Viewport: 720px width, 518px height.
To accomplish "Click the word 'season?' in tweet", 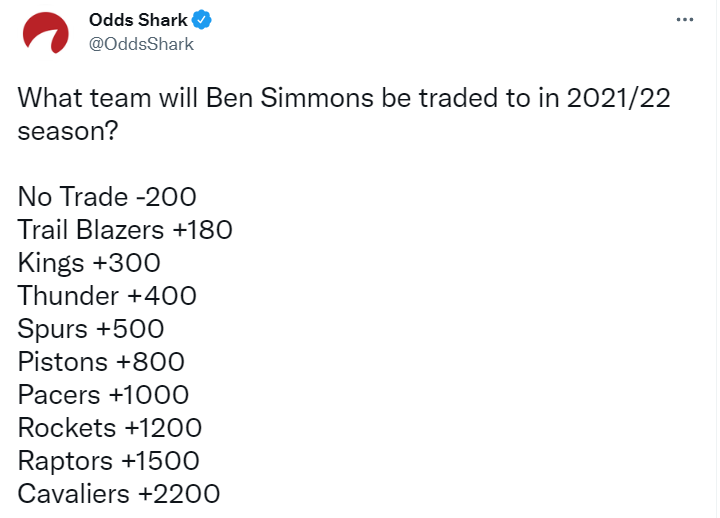I will (61, 131).
